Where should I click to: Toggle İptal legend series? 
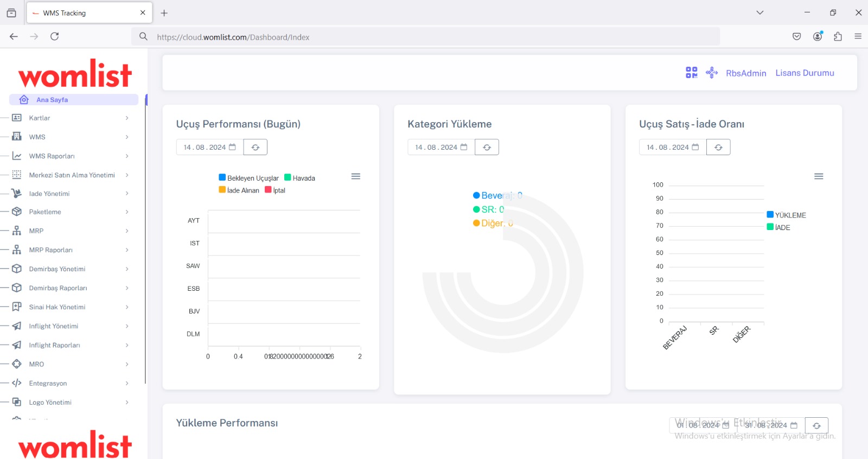(275, 190)
